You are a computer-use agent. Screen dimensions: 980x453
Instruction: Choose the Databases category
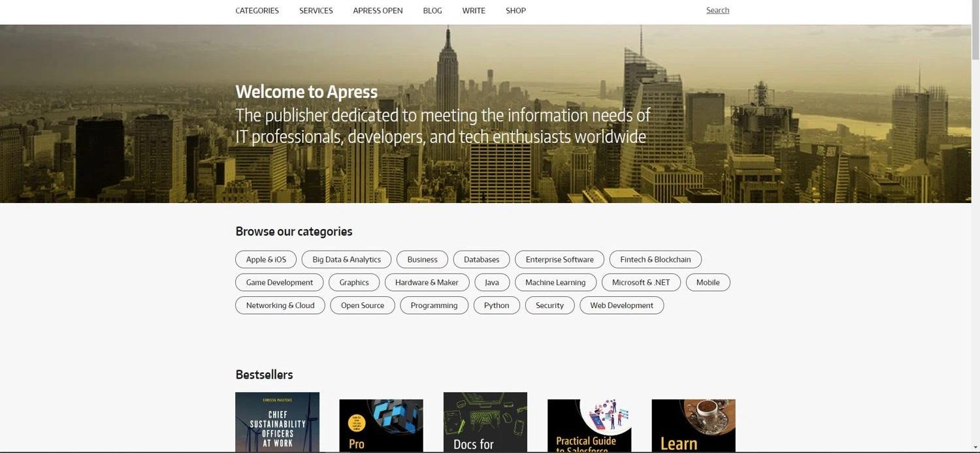point(482,259)
